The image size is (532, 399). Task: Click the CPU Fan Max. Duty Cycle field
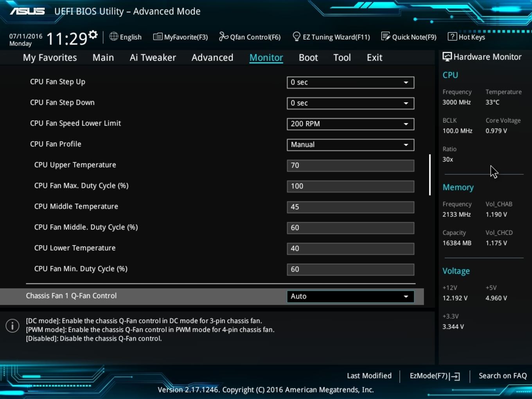click(x=350, y=186)
